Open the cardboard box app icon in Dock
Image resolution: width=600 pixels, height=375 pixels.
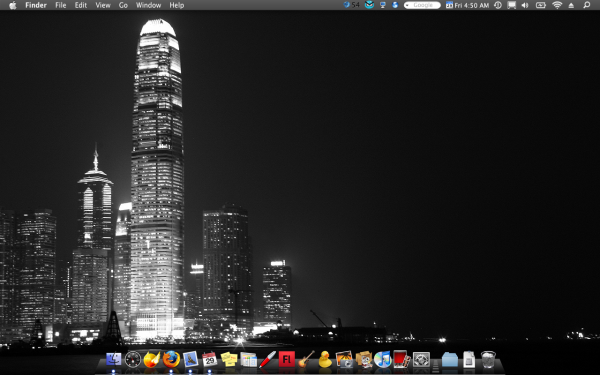click(364, 359)
